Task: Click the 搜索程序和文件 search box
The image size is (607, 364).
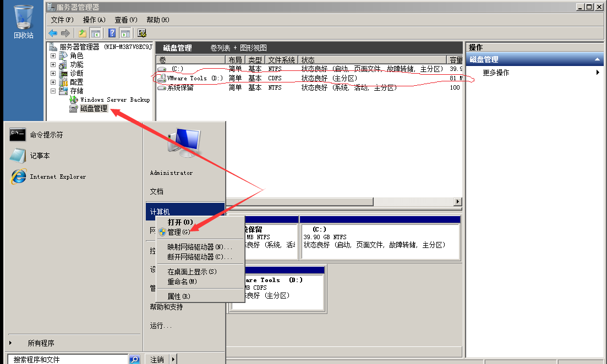Action: [68, 360]
